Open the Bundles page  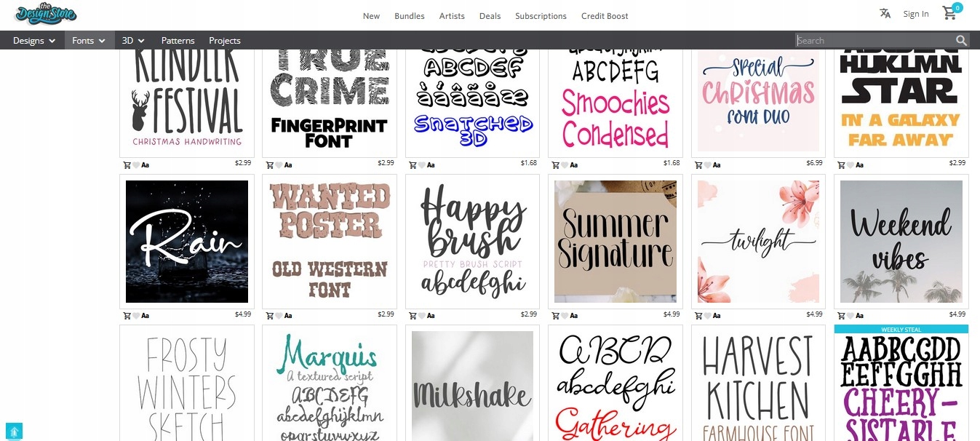(x=410, y=16)
